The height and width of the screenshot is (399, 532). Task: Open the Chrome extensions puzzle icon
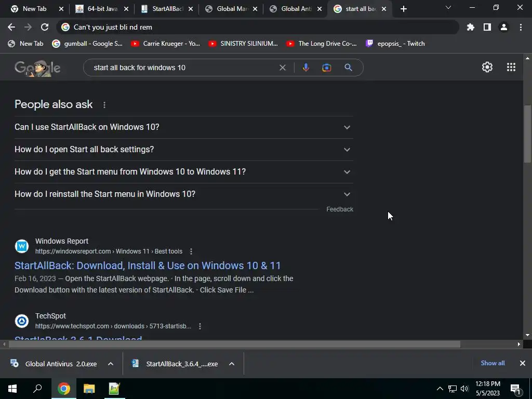pos(471,27)
